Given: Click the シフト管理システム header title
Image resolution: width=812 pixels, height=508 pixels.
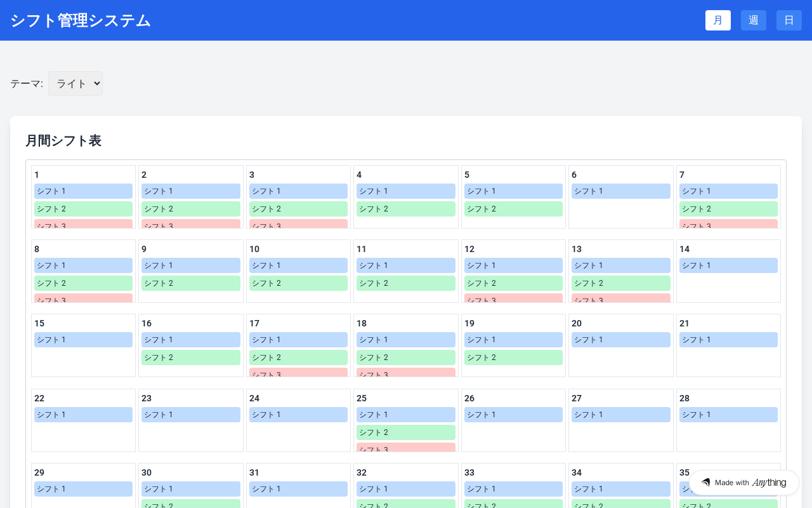Looking at the screenshot, I should [x=81, y=20].
